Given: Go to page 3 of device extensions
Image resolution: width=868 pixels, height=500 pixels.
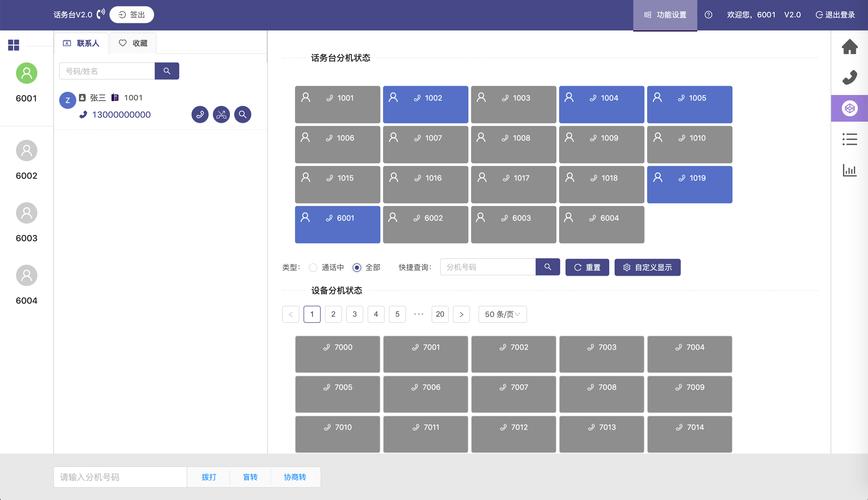Looking at the screenshot, I should click(355, 315).
